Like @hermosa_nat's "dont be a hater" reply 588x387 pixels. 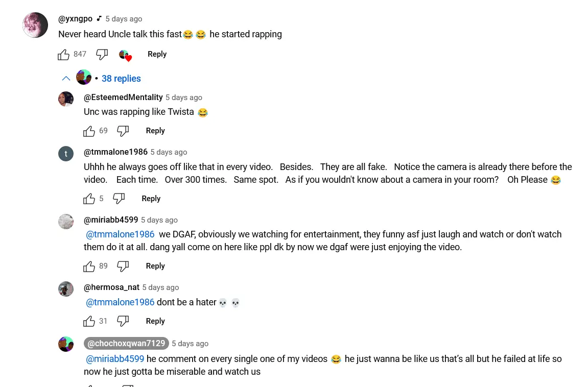(x=89, y=322)
